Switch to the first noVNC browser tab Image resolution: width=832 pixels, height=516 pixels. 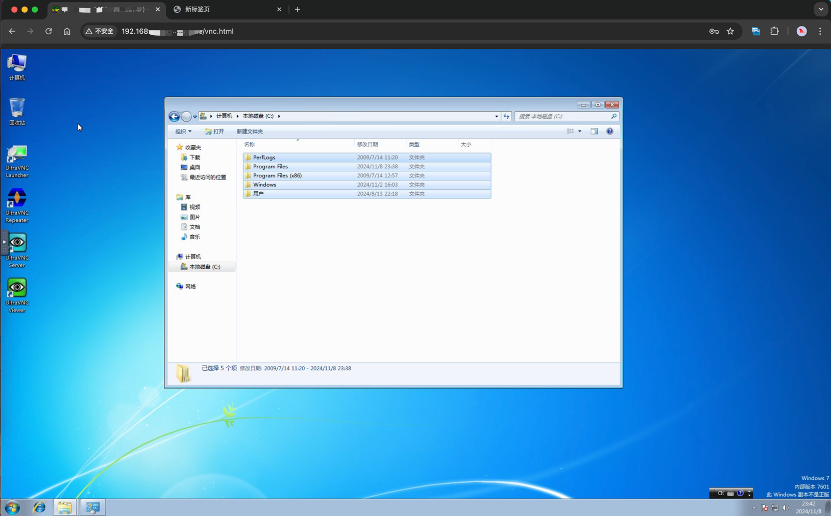106,9
